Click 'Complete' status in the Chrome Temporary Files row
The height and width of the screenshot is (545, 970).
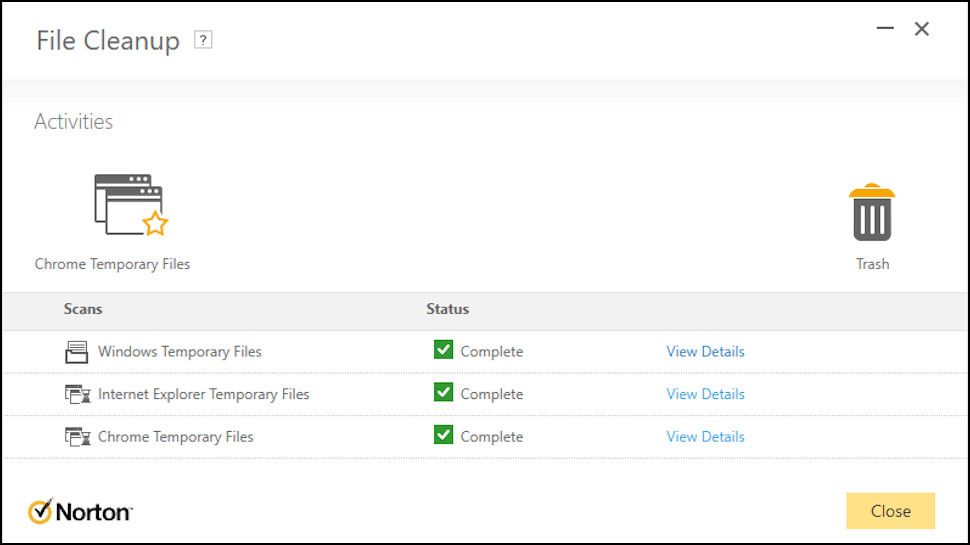492,437
